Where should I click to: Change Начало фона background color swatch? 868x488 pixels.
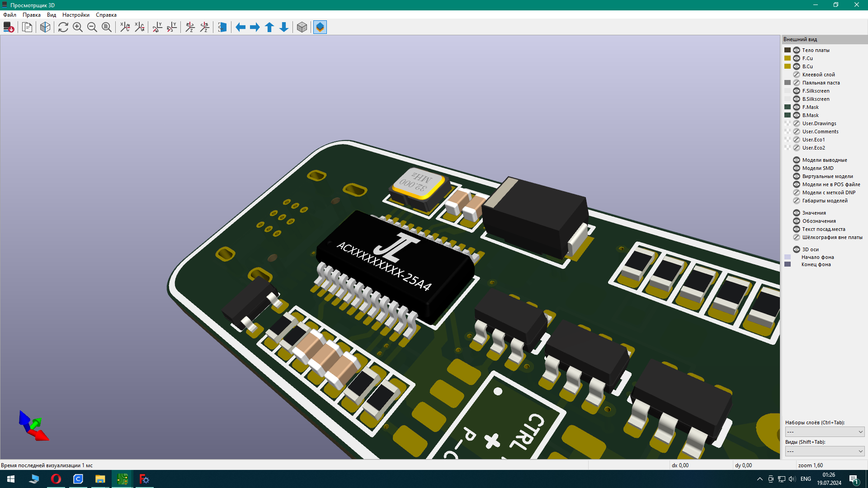pyautogui.click(x=788, y=257)
